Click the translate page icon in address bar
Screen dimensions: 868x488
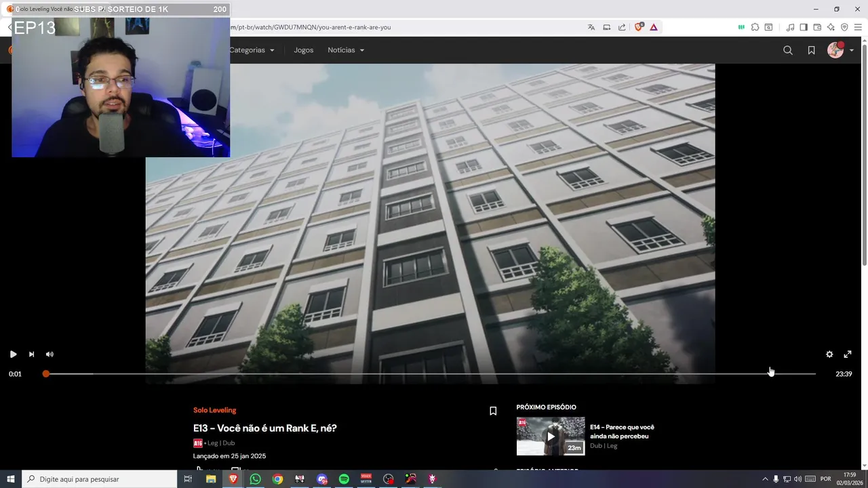click(x=591, y=27)
